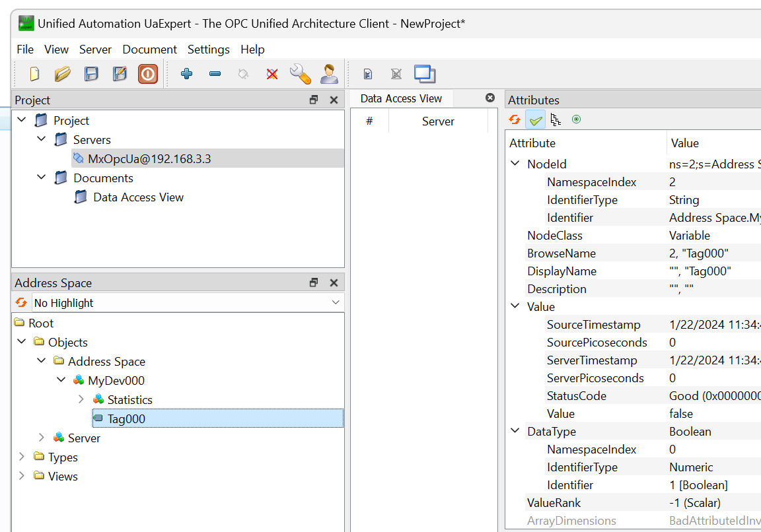
Task: Switch to the Data Access View tab
Action: click(402, 98)
